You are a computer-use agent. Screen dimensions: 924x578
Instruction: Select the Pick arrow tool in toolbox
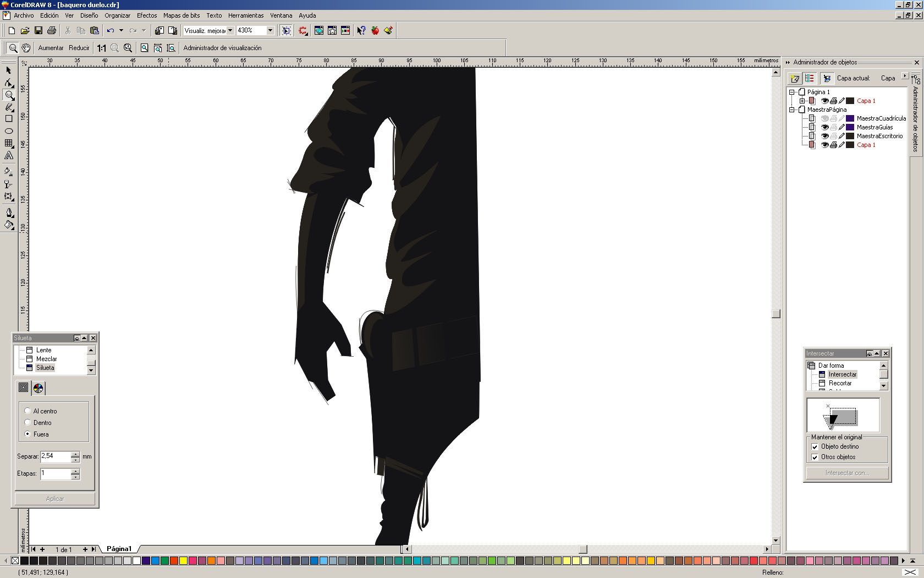tap(8, 70)
